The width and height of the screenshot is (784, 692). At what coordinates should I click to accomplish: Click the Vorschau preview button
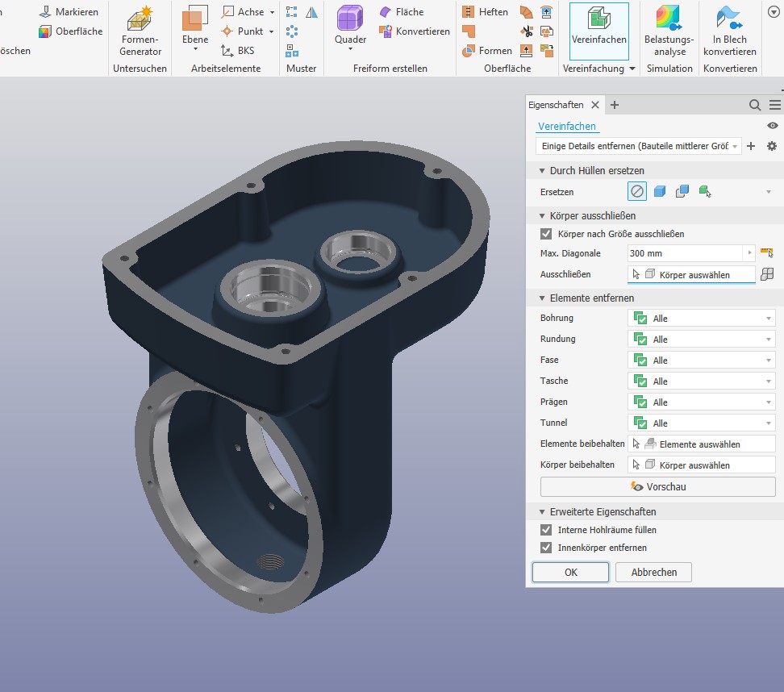coord(657,486)
